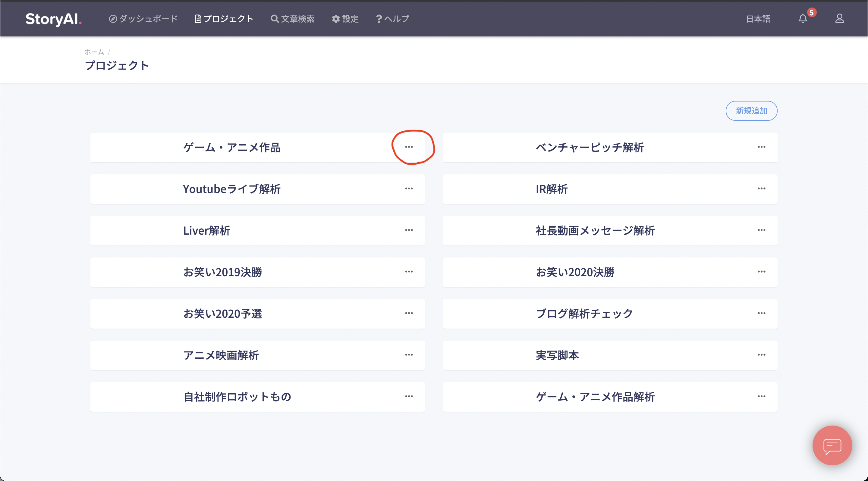Viewport: 868px width, 481px height.
Task: Open 設定 from the navbar
Action: 345,19
